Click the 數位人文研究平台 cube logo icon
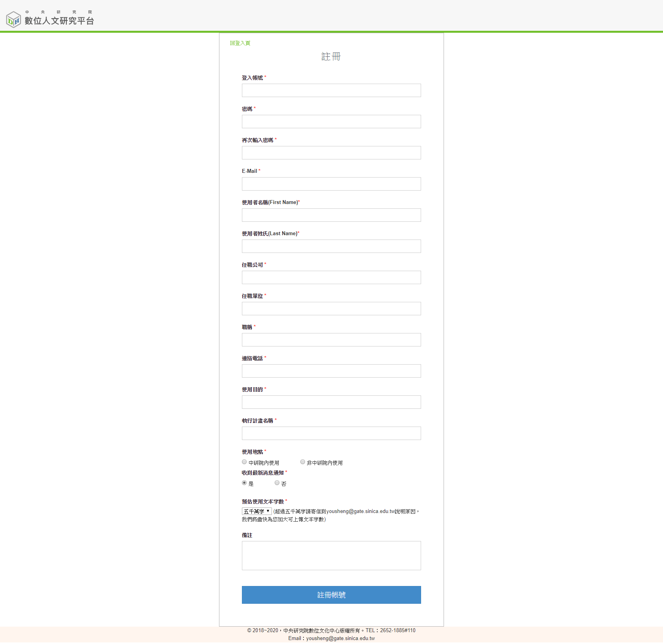Image resolution: width=663 pixels, height=644 pixels. point(13,19)
